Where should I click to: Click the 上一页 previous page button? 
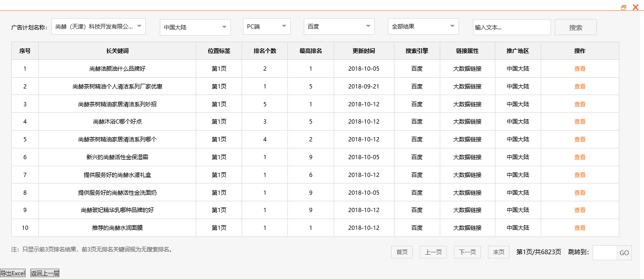[433, 252]
